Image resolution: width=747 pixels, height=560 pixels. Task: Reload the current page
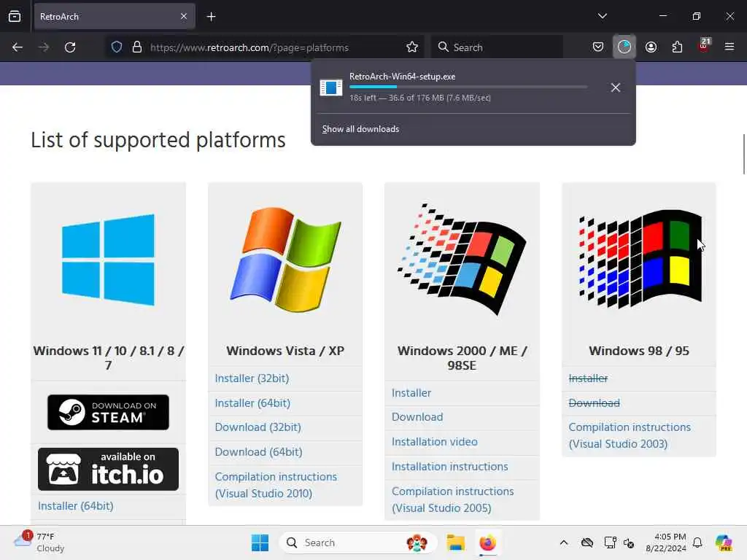pyautogui.click(x=70, y=47)
